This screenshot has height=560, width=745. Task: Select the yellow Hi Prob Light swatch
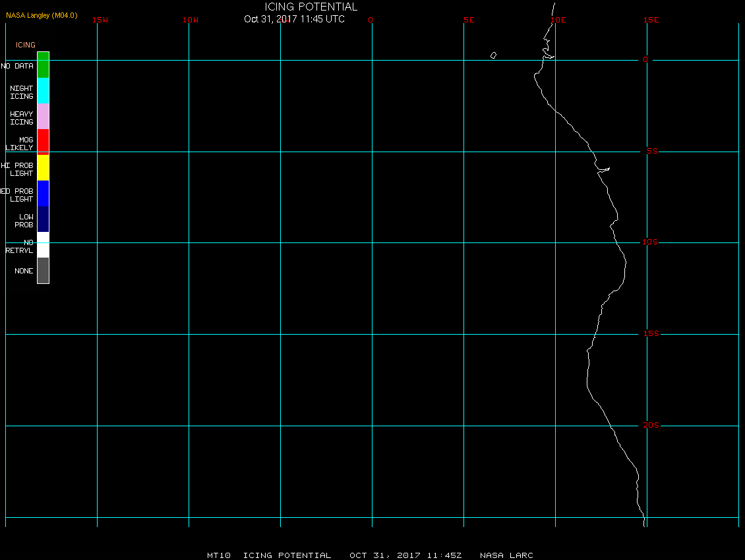click(44, 167)
